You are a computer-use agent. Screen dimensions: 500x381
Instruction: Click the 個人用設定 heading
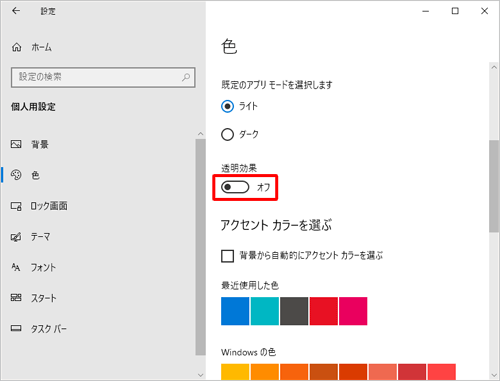click(33, 107)
